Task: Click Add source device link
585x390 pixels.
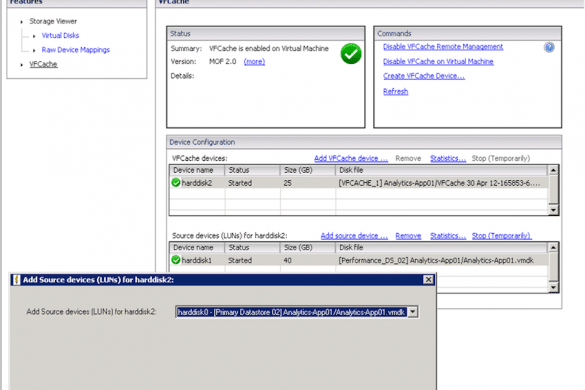Action: pyautogui.click(x=354, y=235)
